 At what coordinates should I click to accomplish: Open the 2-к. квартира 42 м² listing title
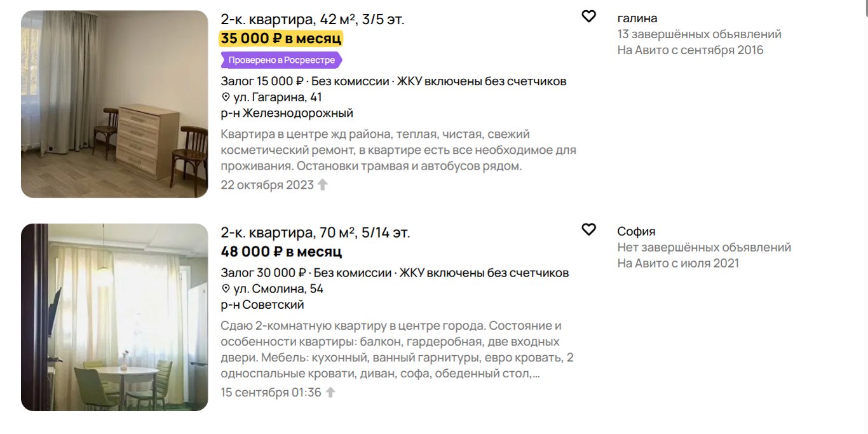pyautogui.click(x=312, y=20)
